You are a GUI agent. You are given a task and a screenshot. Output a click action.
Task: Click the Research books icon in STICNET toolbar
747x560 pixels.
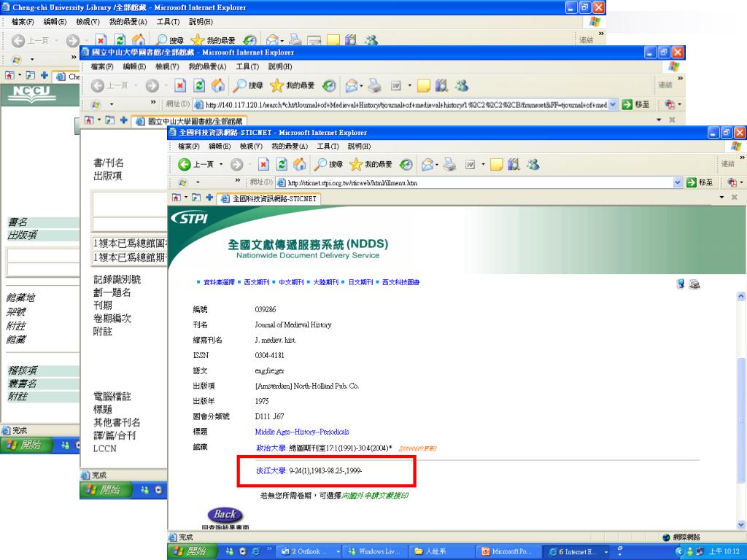coord(514,165)
